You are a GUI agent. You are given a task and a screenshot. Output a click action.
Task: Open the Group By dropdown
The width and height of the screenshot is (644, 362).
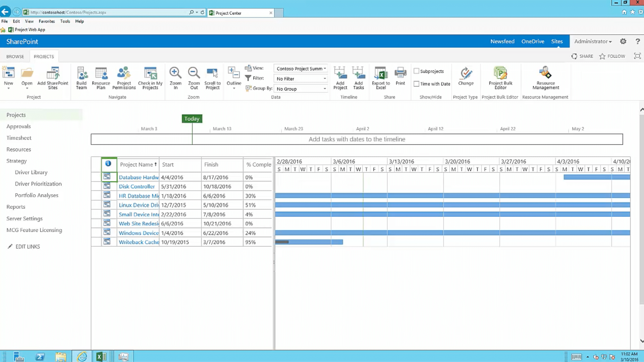(x=301, y=89)
